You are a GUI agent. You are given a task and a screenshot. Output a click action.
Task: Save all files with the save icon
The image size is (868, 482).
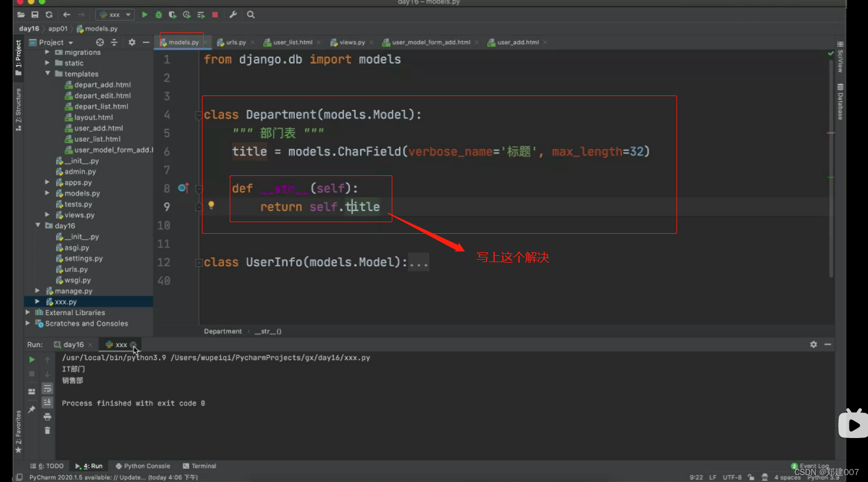click(x=35, y=14)
